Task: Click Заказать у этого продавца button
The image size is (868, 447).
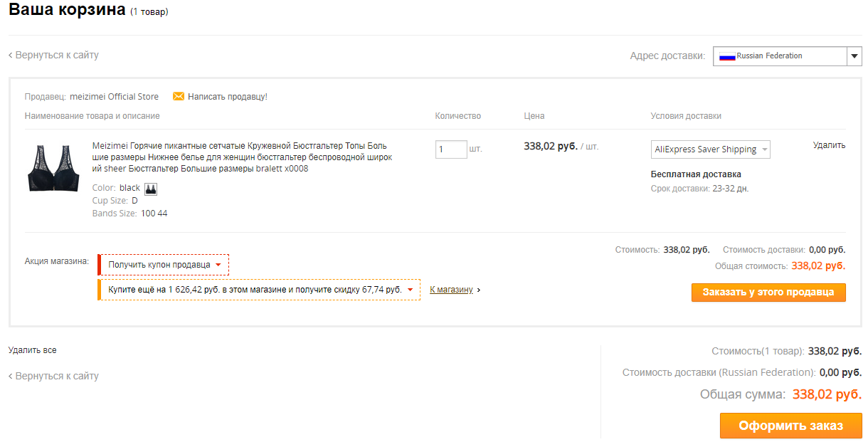Action: [x=768, y=293]
